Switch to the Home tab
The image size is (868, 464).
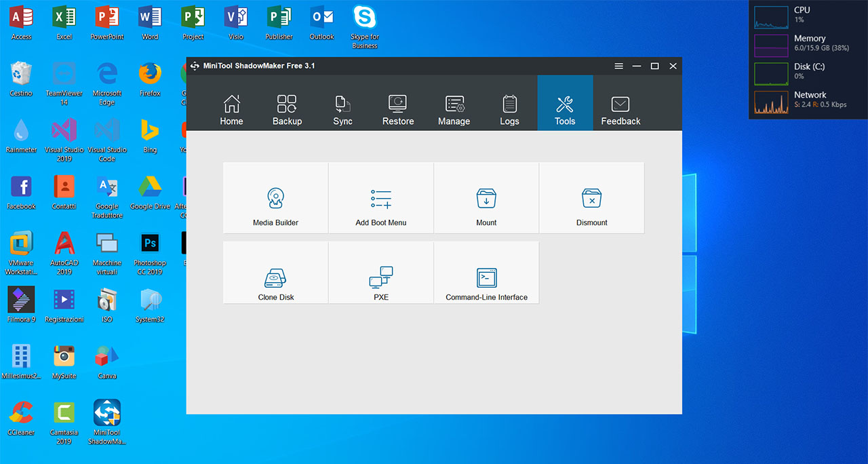coord(231,103)
